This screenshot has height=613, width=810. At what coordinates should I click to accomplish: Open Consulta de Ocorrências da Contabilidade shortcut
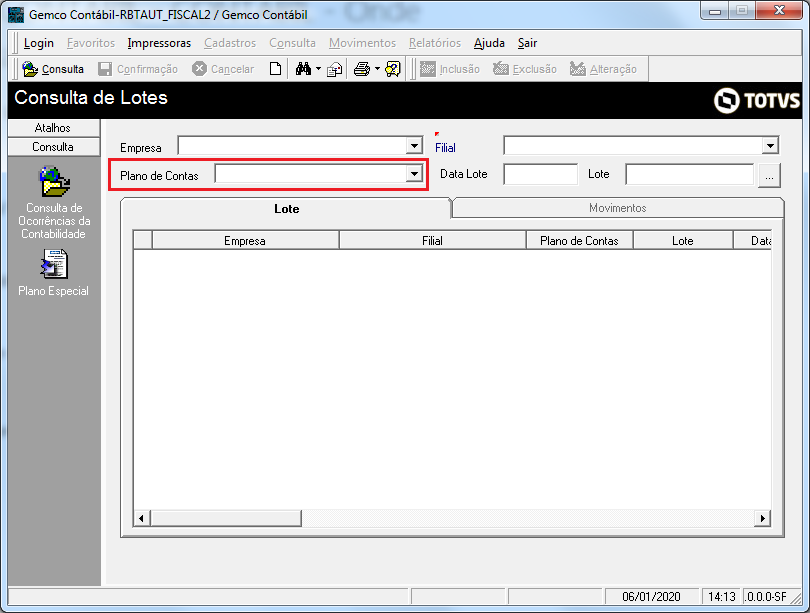54,181
